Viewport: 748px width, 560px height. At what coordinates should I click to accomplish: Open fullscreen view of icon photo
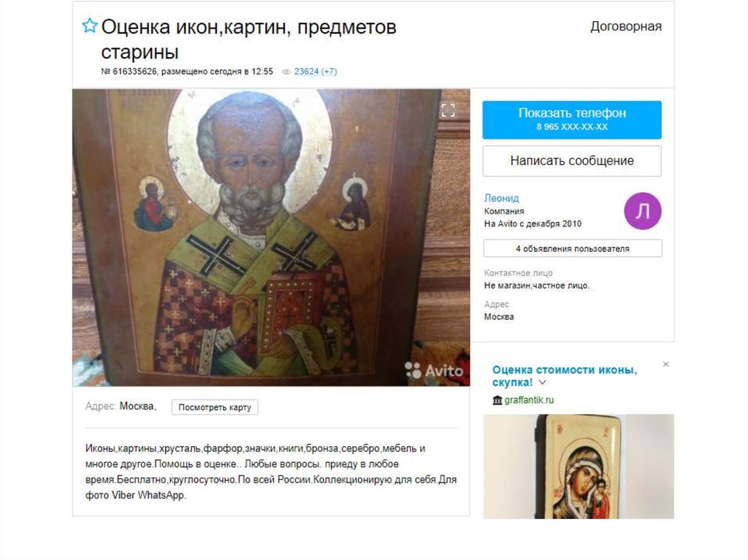pos(448,111)
